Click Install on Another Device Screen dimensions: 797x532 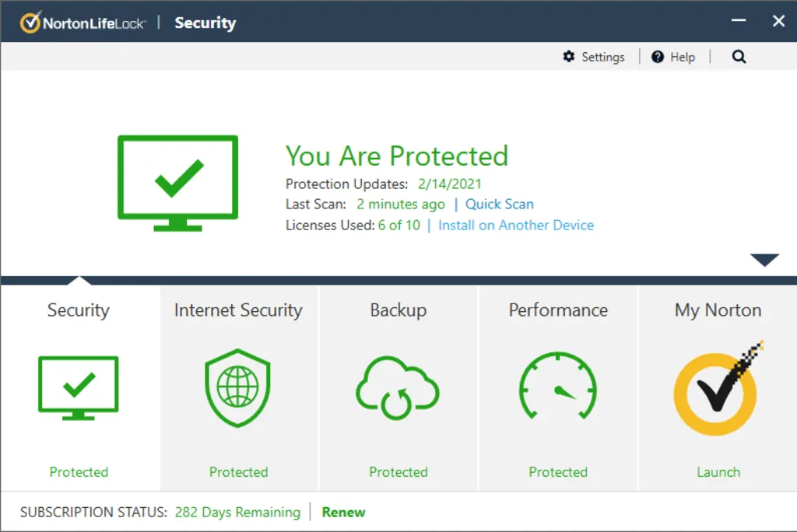tap(516, 225)
